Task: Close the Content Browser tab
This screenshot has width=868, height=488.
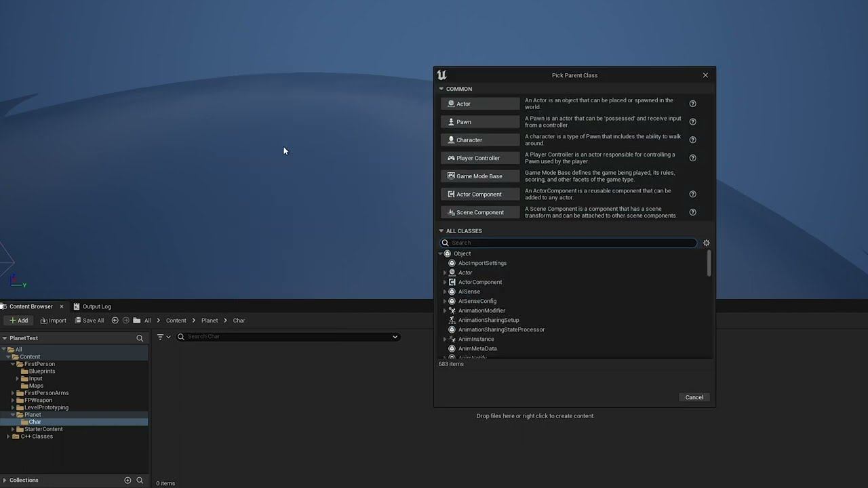Action: [61, 306]
